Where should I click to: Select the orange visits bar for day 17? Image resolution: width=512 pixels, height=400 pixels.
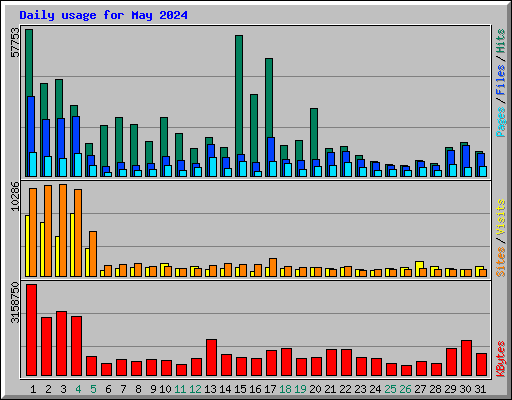click(273, 267)
